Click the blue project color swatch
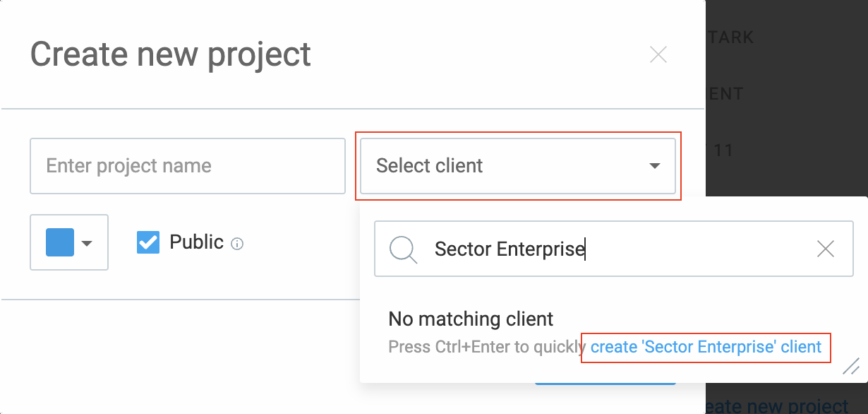 [60, 242]
